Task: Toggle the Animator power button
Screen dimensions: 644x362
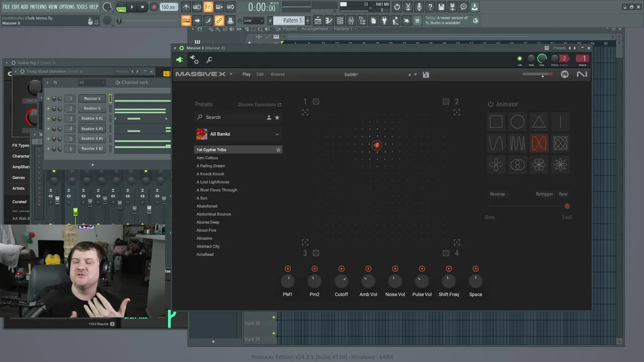Action: [x=491, y=104]
